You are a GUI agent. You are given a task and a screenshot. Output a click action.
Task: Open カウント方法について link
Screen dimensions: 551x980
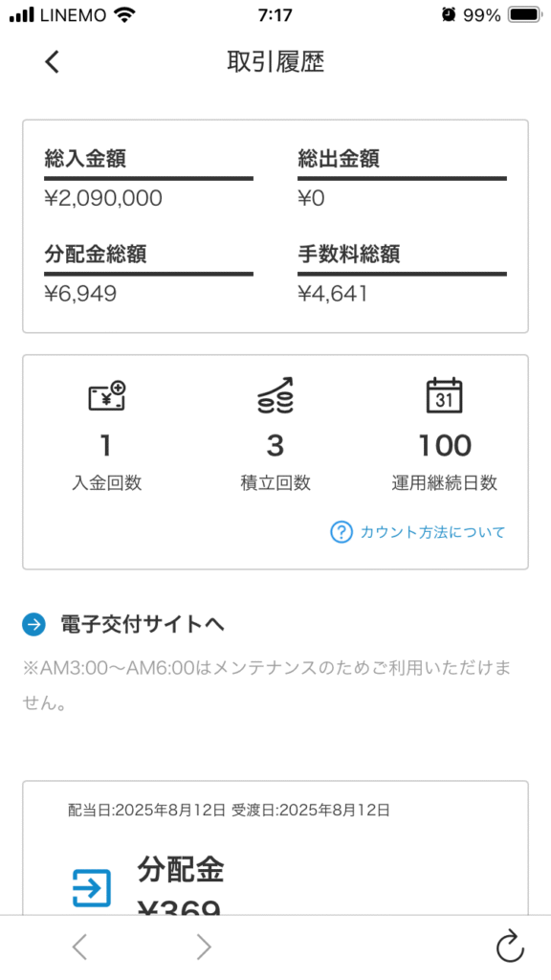(432, 532)
